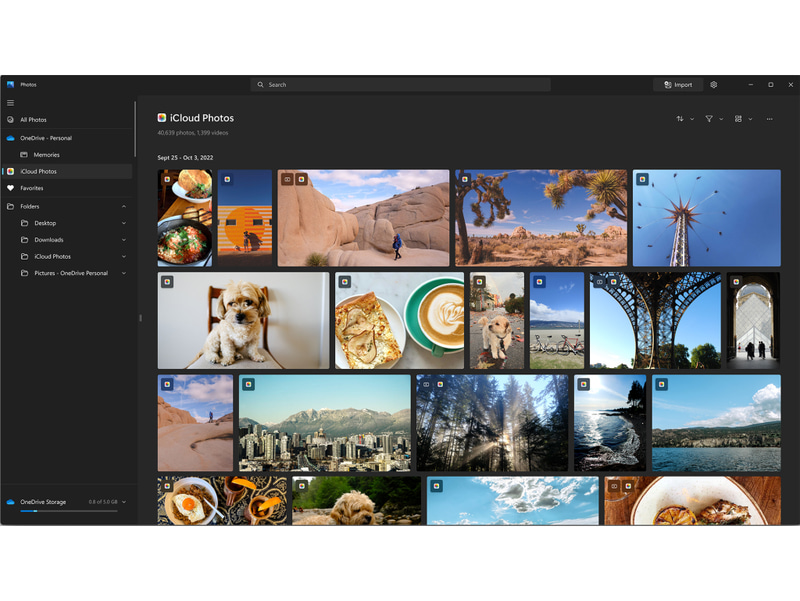The height and width of the screenshot is (601, 800).
Task: Open OneDrive Storage details
Action: tap(45, 502)
